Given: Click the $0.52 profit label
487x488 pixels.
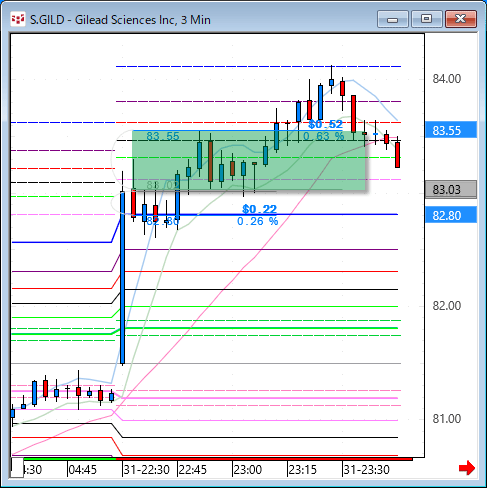Looking at the screenshot, I should (325, 124).
